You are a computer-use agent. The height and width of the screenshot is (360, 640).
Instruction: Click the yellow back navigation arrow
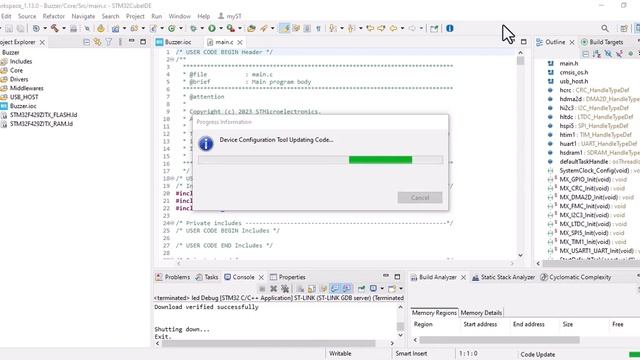[x=393, y=28]
